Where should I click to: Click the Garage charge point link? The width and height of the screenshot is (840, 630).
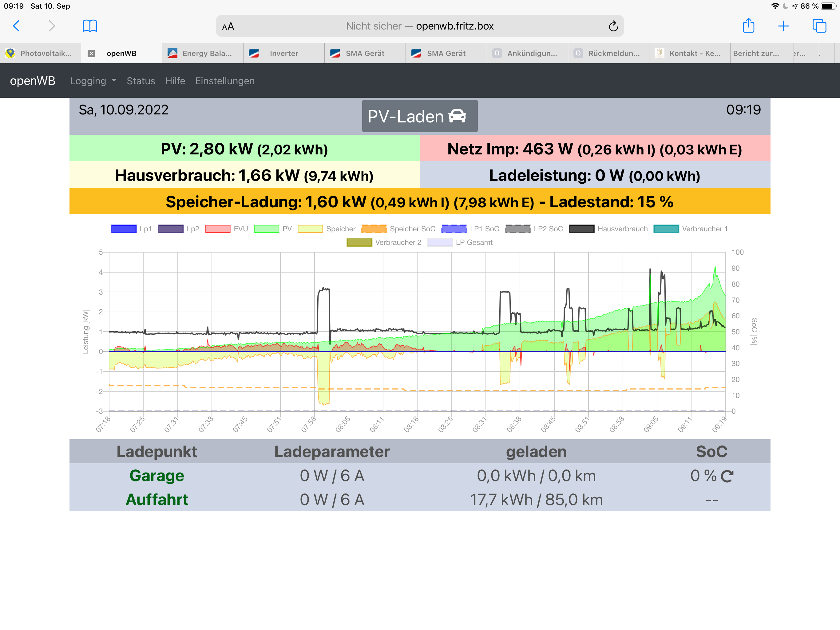(x=157, y=476)
